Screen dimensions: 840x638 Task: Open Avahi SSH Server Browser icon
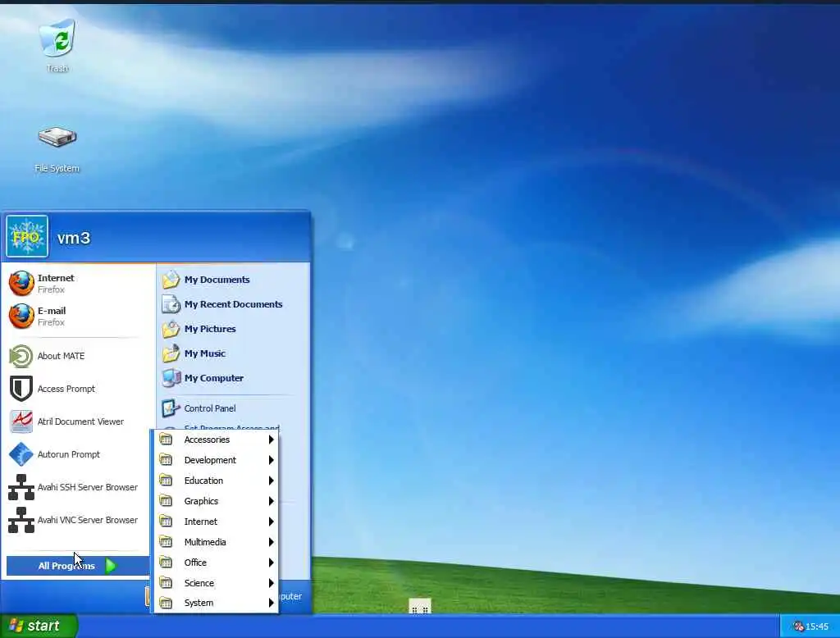(x=21, y=487)
